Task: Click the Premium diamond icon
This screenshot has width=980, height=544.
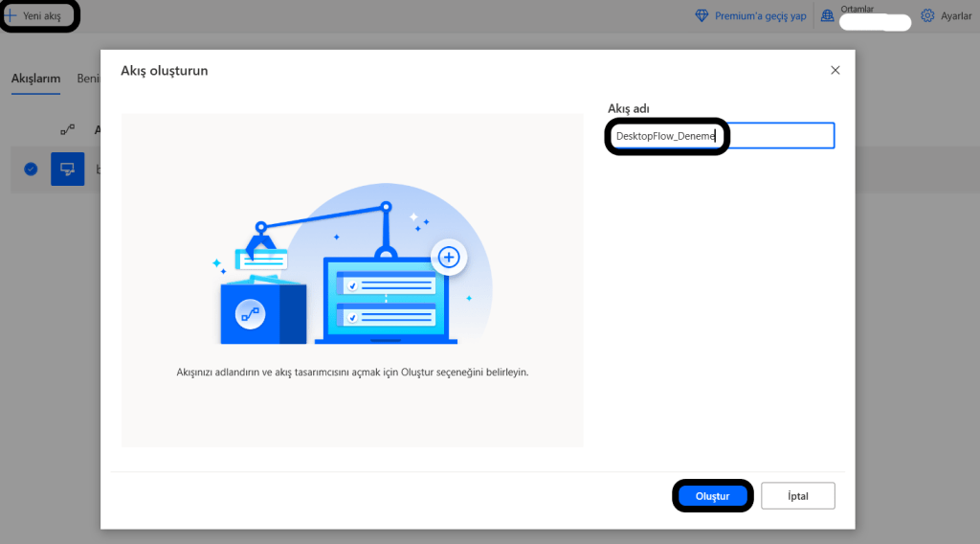Action: (x=702, y=16)
